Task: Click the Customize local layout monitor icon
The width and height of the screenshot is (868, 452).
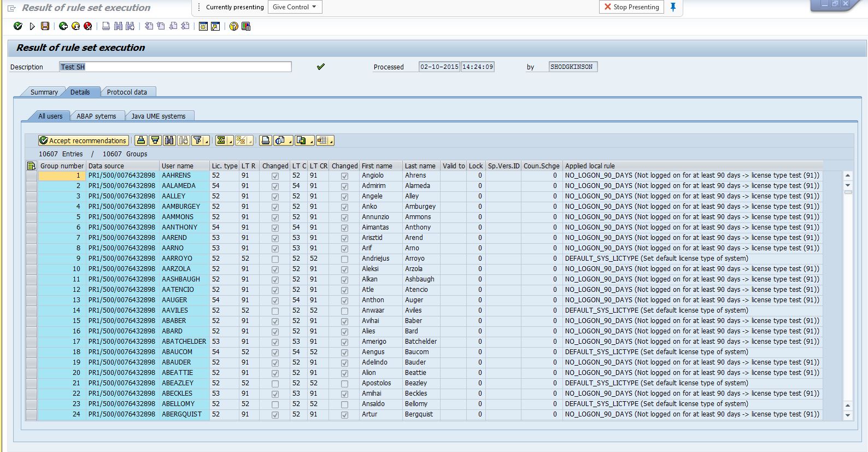Action: (x=246, y=26)
